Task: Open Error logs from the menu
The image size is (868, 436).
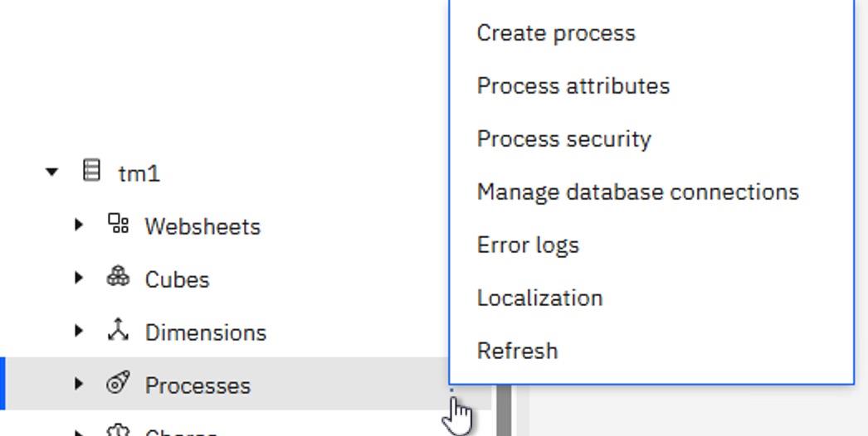Action: click(x=528, y=245)
